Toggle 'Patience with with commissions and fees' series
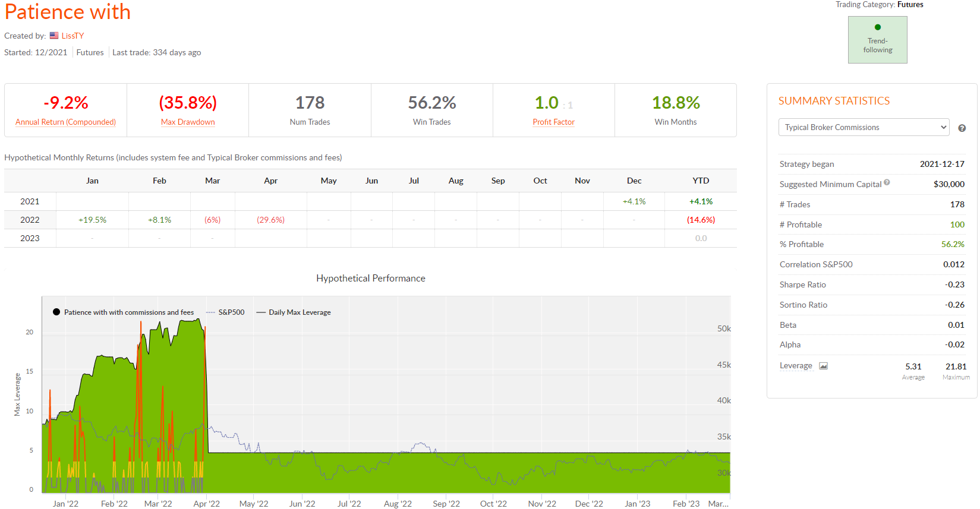Viewport: 980px width, 509px height. coord(129,312)
